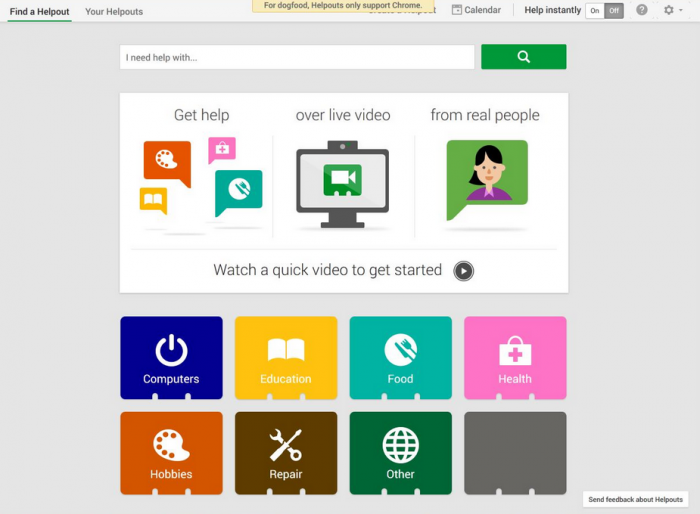Focus the 'I need help with...' search field
This screenshot has width=700, height=514.
coord(297,57)
